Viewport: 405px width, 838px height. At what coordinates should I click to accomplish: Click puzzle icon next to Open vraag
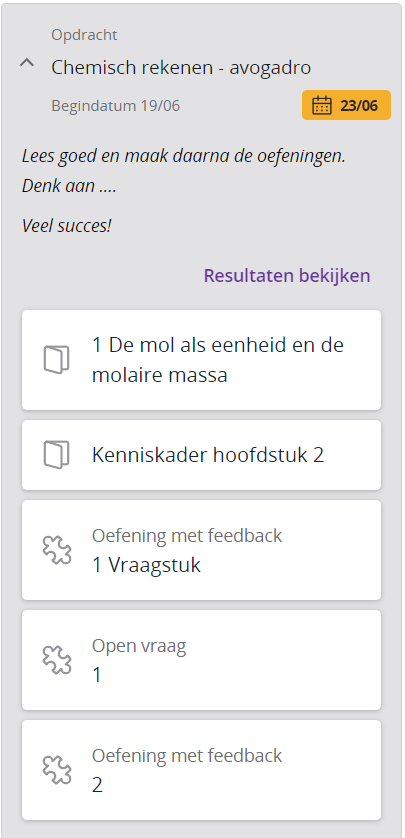click(57, 660)
